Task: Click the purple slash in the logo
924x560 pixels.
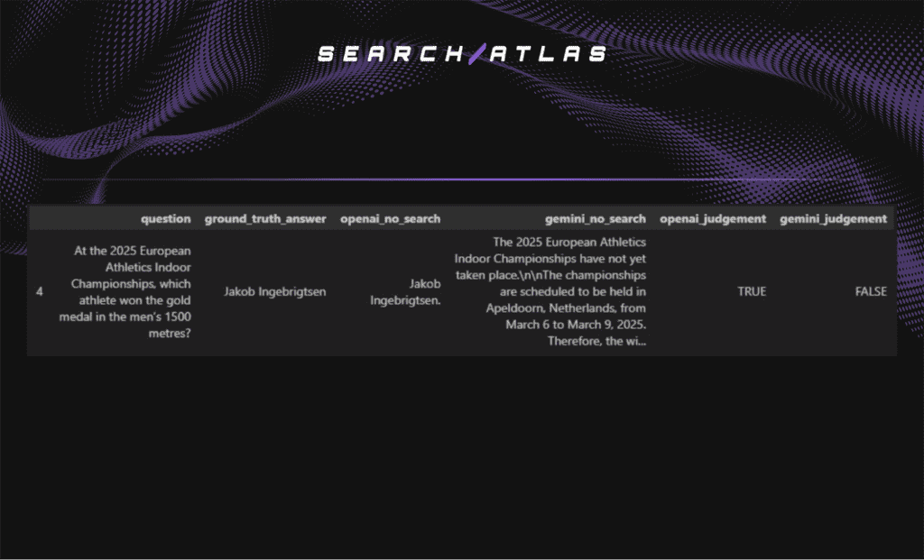Action: (x=476, y=54)
